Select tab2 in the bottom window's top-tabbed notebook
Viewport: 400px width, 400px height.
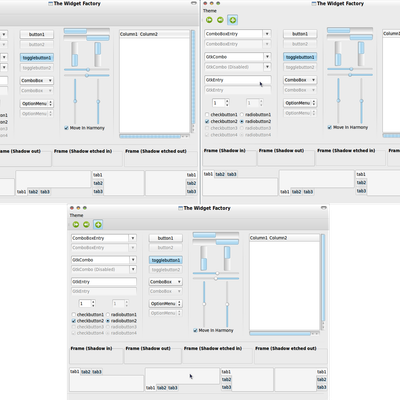coord(86,372)
